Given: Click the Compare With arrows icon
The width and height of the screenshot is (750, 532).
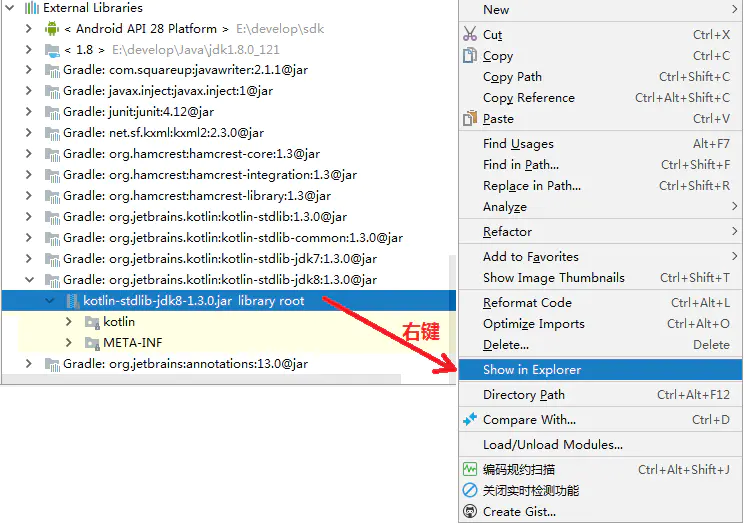Looking at the screenshot, I should 470,419.
